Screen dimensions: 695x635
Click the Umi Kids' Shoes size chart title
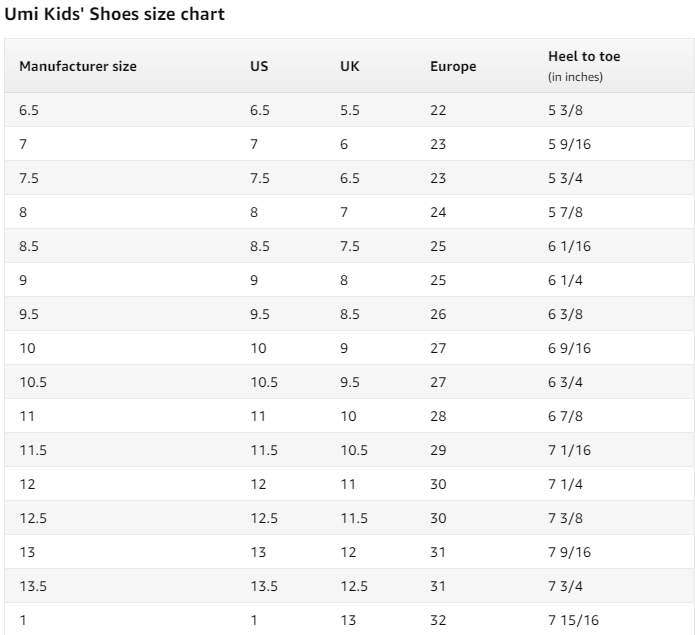tap(115, 14)
